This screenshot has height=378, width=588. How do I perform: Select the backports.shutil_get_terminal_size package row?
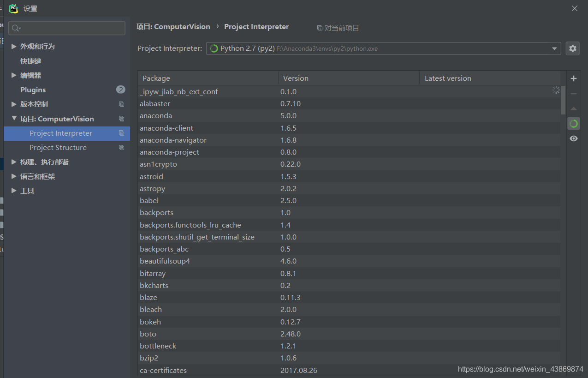click(x=349, y=237)
